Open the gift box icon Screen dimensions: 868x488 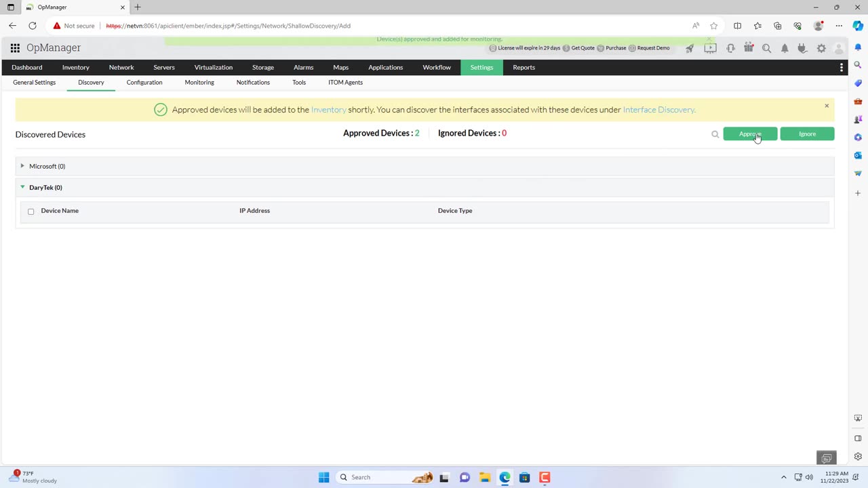(749, 48)
